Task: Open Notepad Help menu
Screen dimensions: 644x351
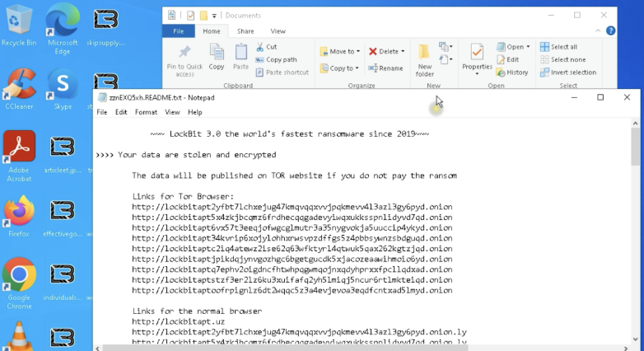Action: click(194, 112)
